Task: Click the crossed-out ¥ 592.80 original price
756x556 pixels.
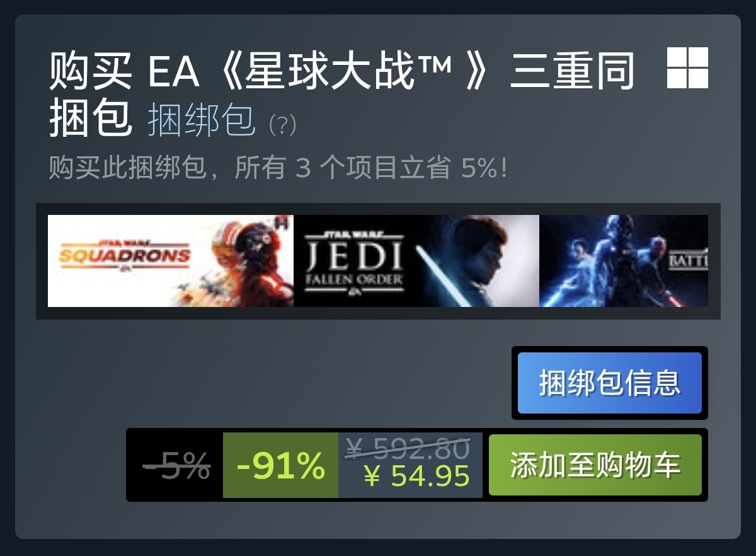Action: 408,448
